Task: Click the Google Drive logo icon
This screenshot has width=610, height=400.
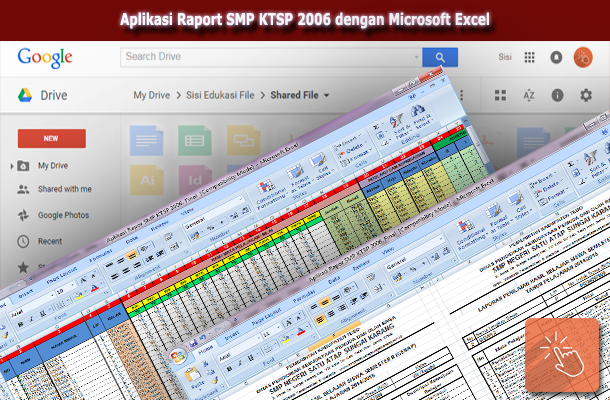Action: pyautogui.click(x=25, y=95)
